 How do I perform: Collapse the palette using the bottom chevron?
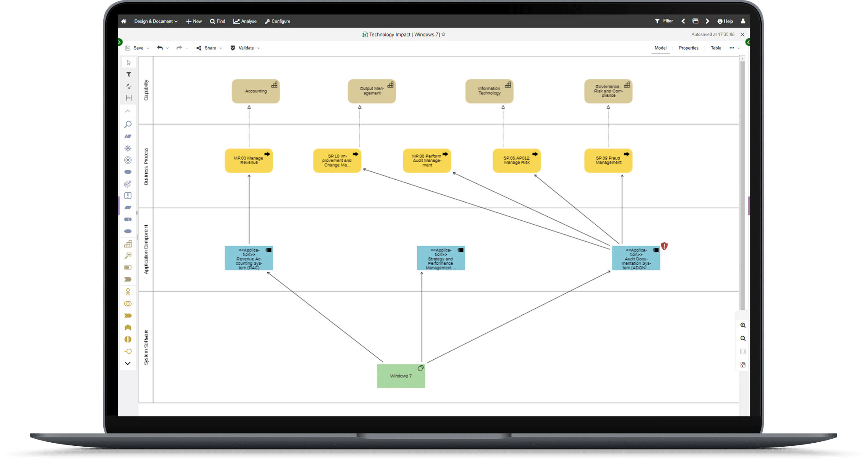tap(128, 364)
